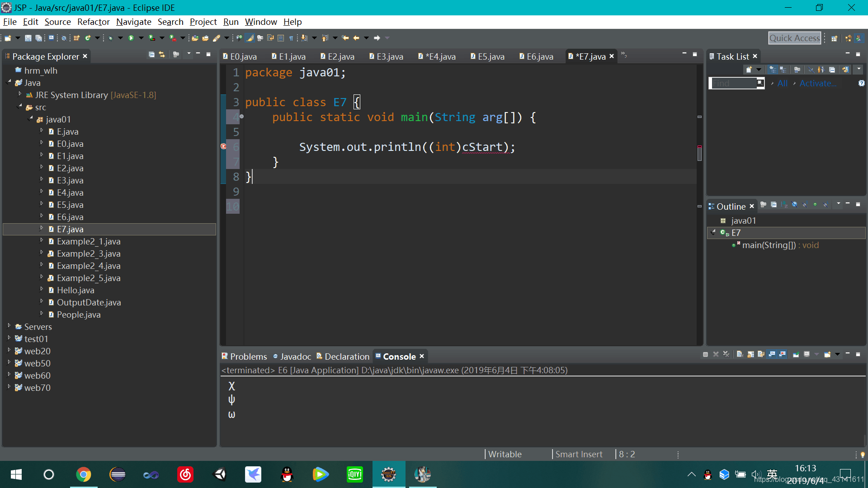
Task: Click Collapse All in Package Explorer
Action: click(x=151, y=55)
